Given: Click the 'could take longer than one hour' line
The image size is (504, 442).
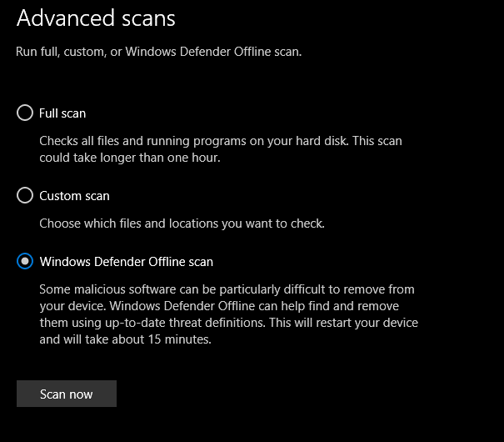Looking at the screenshot, I should [x=130, y=158].
